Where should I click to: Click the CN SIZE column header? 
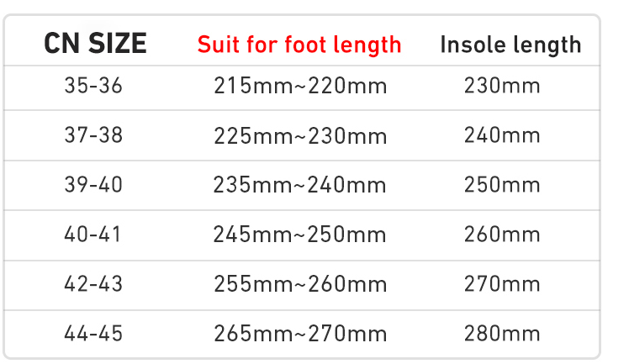[x=95, y=43]
